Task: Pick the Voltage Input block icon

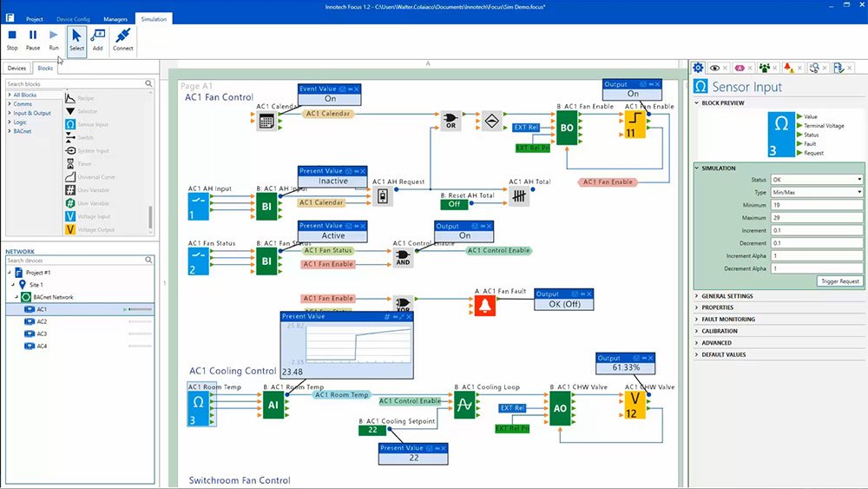Action: (70, 216)
